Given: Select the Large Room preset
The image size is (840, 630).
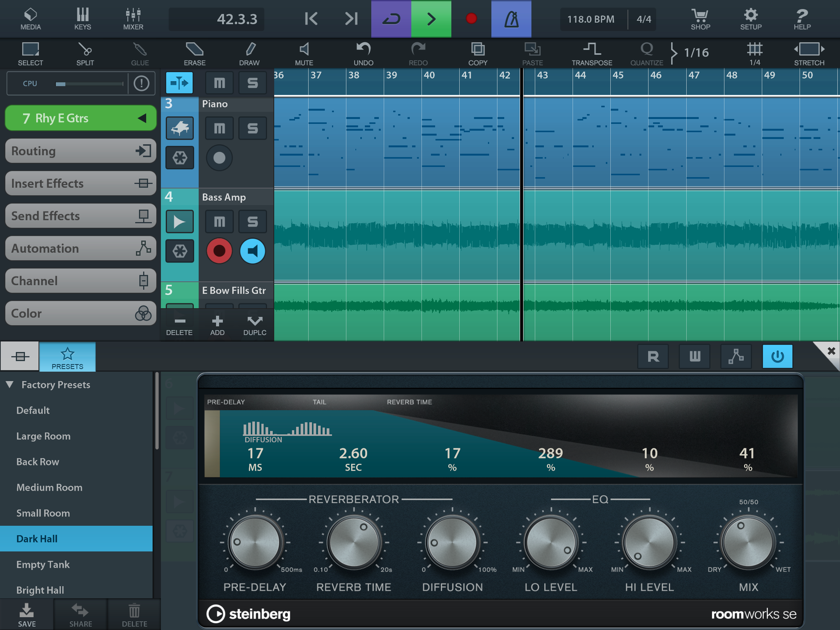Looking at the screenshot, I should tap(43, 436).
